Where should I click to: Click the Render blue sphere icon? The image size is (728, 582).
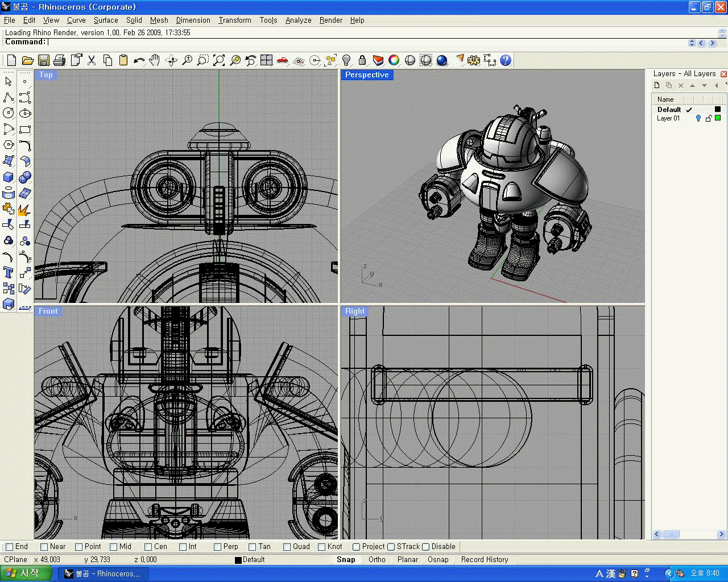[x=442, y=60]
